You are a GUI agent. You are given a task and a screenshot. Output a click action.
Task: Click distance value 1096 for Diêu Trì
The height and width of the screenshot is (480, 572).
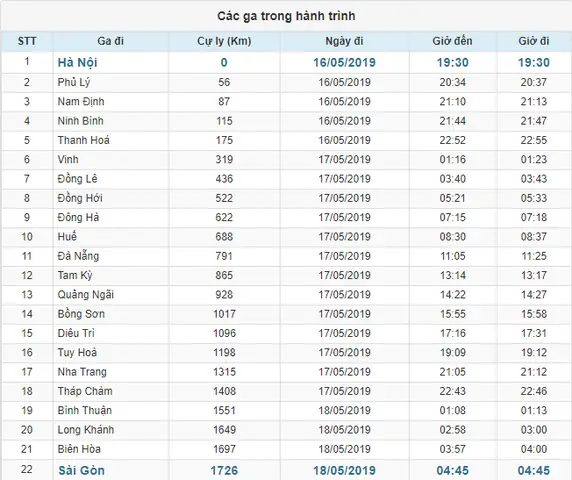click(224, 333)
